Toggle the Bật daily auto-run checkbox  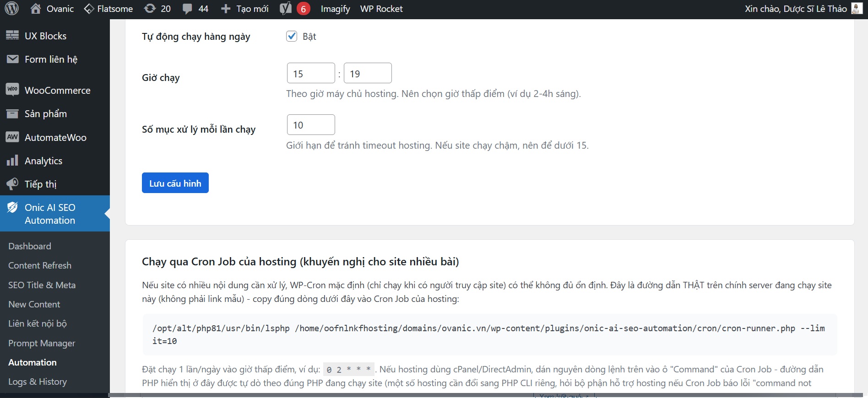click(292, 36)
